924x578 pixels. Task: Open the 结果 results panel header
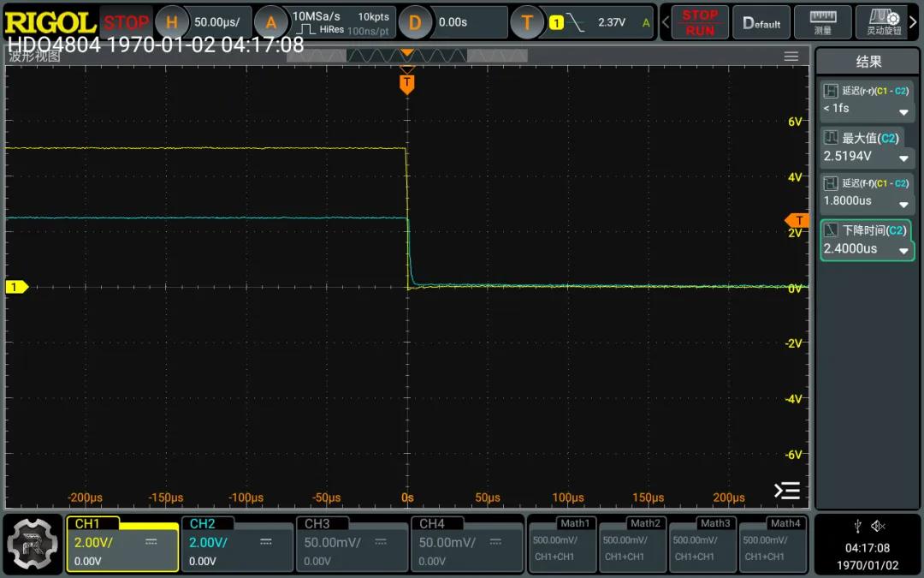pyautogui.click(x=868, y=62)
